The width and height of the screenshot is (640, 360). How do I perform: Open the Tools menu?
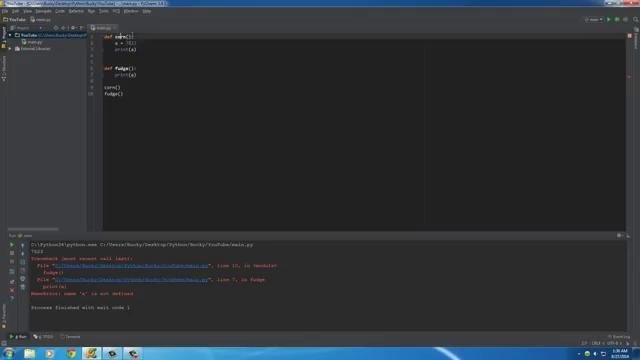[x=104, y=11]
